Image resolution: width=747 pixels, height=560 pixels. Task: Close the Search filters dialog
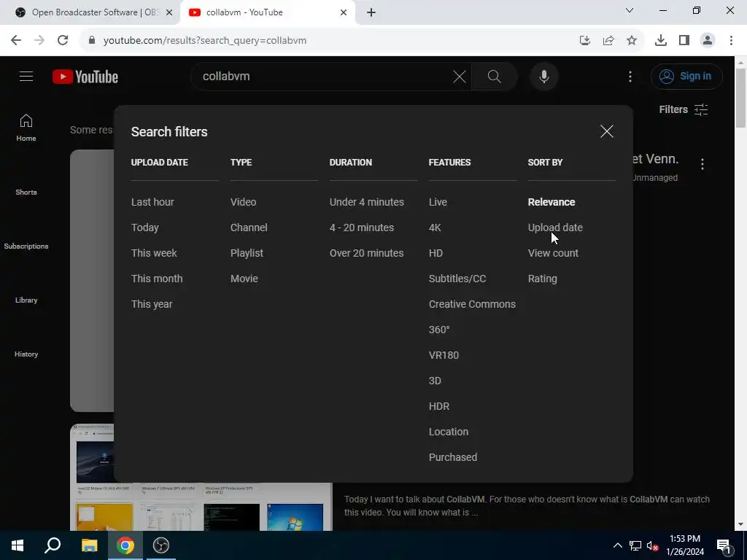606,131
